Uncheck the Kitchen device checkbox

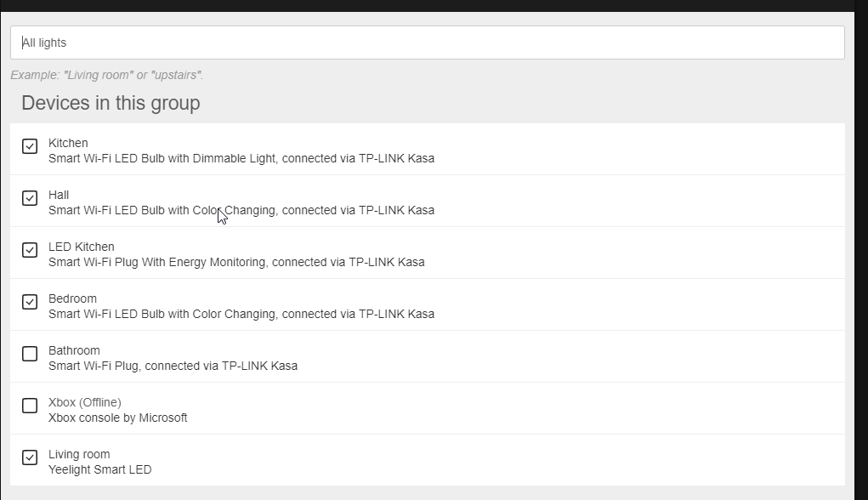[x=30, y=146]
